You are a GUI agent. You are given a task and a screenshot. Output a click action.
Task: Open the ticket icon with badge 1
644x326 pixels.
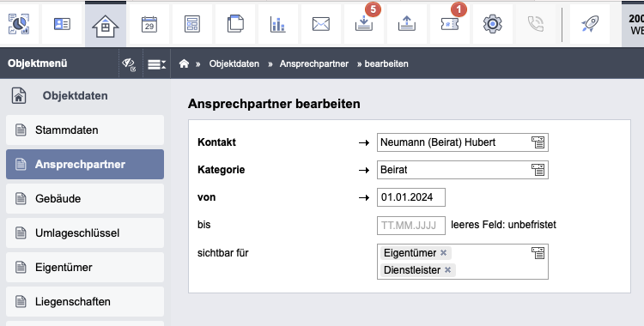point(450,24)
